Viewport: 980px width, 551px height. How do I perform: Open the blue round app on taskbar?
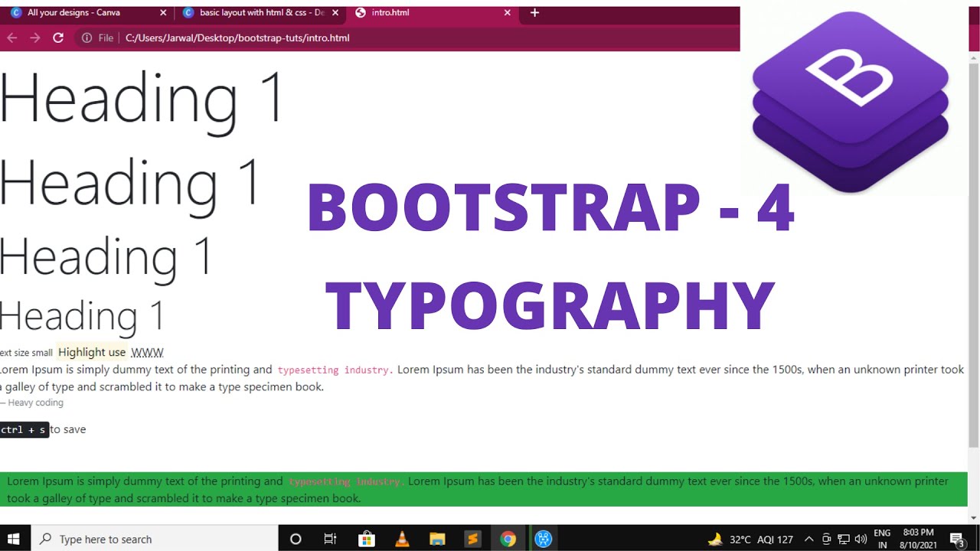(544, 539)
